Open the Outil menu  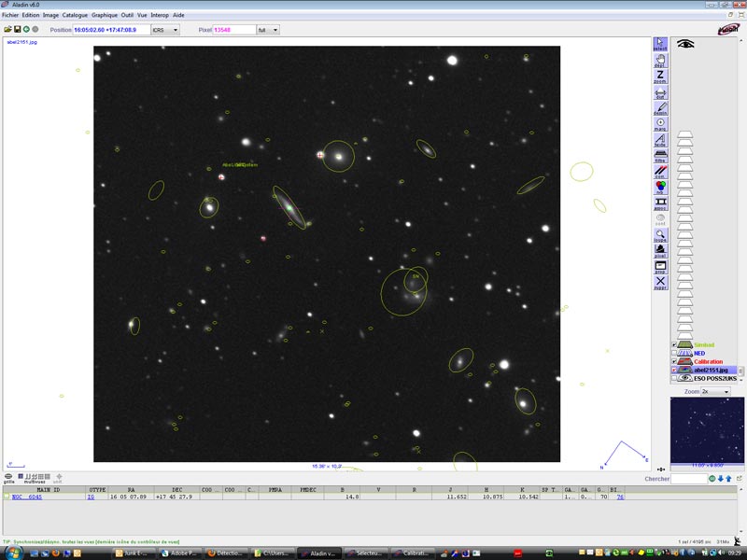(127, 15)
